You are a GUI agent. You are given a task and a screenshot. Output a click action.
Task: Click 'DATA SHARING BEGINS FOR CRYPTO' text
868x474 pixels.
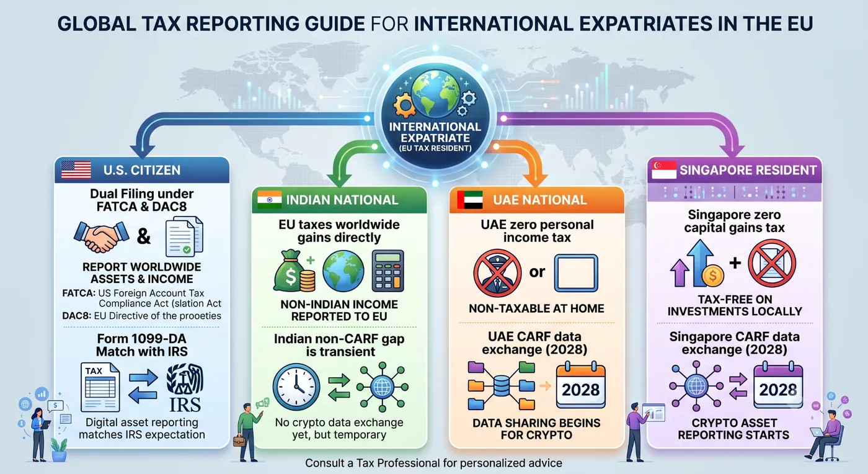tap(537, 428)
